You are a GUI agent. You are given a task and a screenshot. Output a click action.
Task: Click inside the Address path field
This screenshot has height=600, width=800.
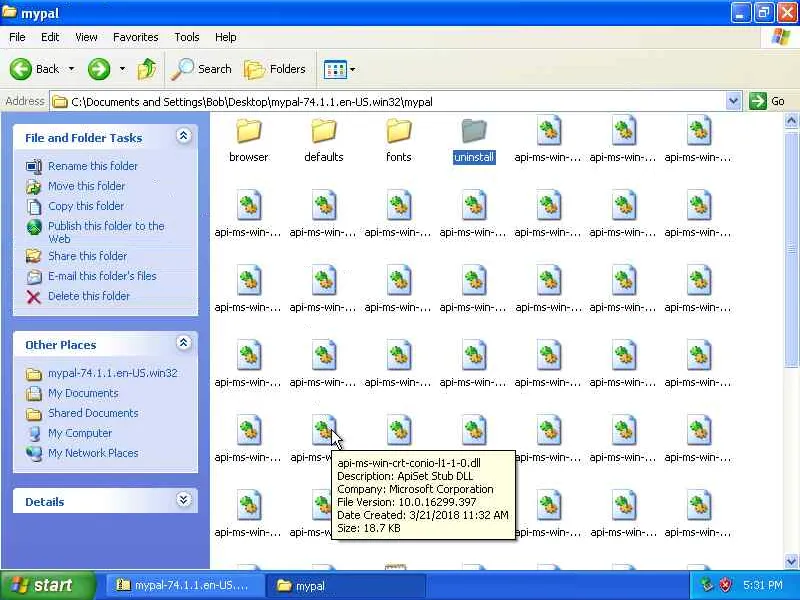[388, 102]
